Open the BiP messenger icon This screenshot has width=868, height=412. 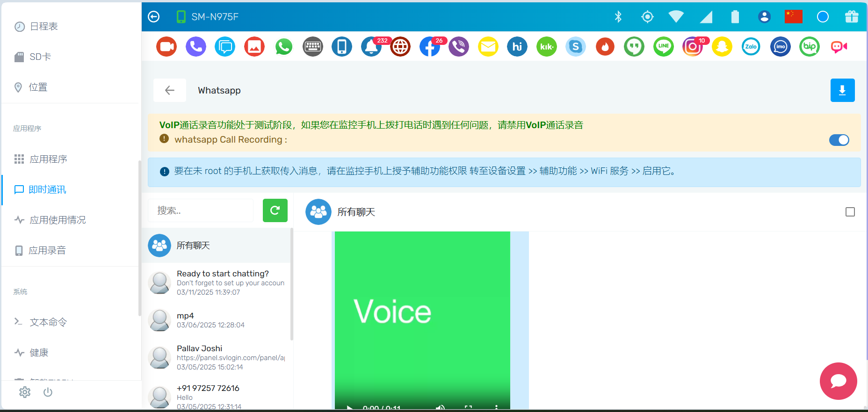810,46
